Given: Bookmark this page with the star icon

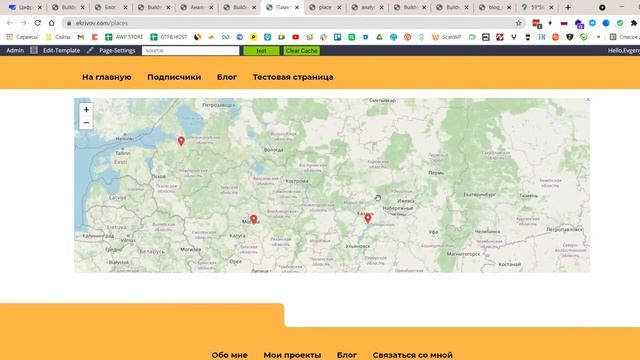Looking at the screenshot, I should [518, 23].
